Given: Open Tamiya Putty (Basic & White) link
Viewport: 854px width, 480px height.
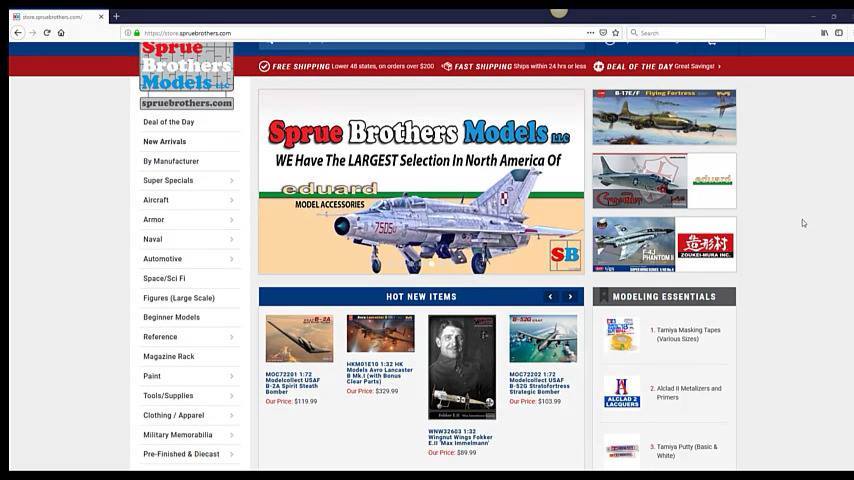Looking at the screenshot, I should 686,451.
